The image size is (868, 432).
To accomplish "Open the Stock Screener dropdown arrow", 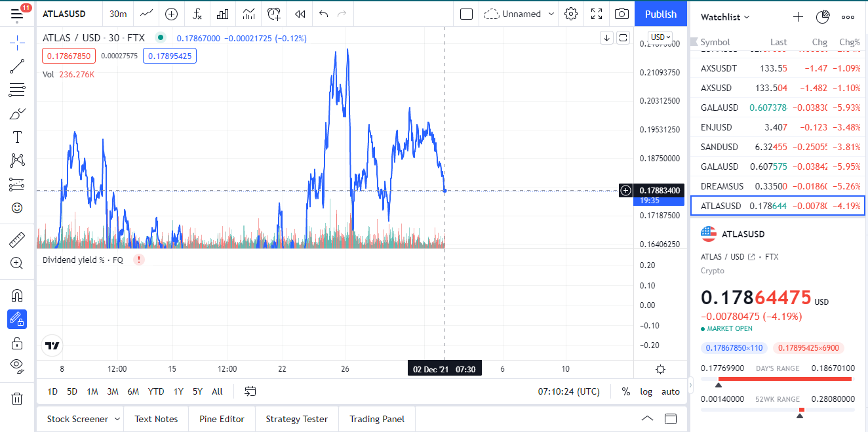I will point(117,419).
